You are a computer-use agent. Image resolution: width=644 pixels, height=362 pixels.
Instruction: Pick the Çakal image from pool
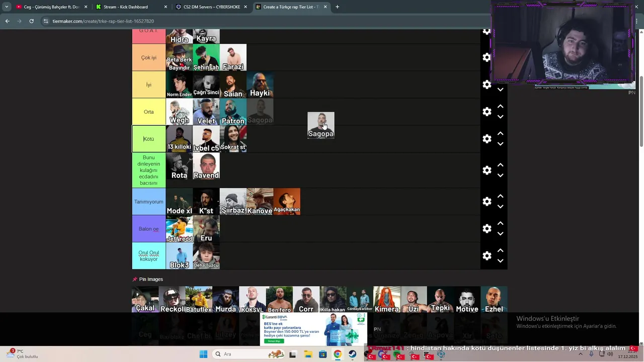(x=145, y=300)
